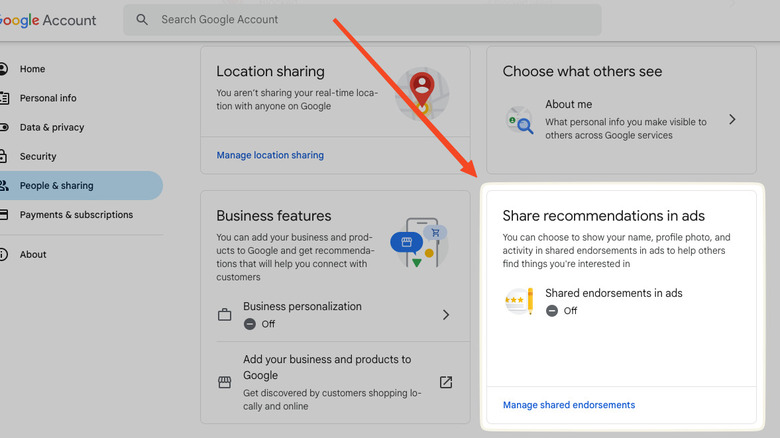Click the storefront icon beside Add your business
This screenshot has height=438, width=780.
click(225, 383)
